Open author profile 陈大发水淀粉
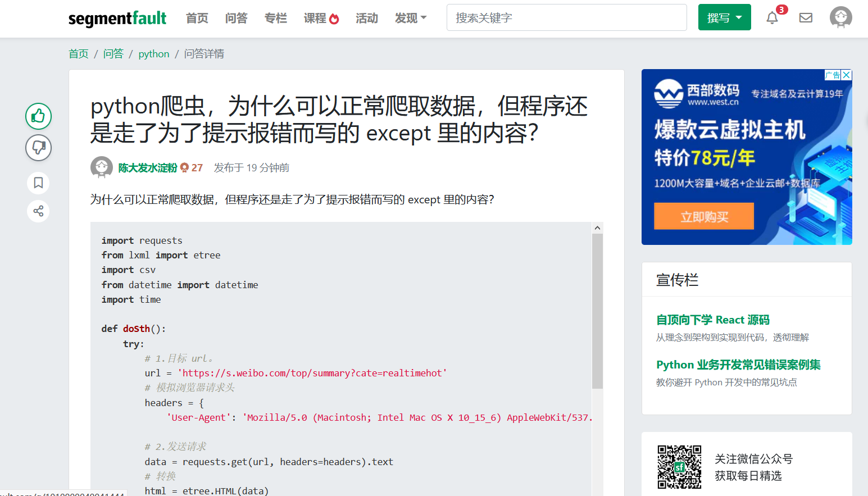The height and width of the screenshot is (496, 868). coord(148,168)
